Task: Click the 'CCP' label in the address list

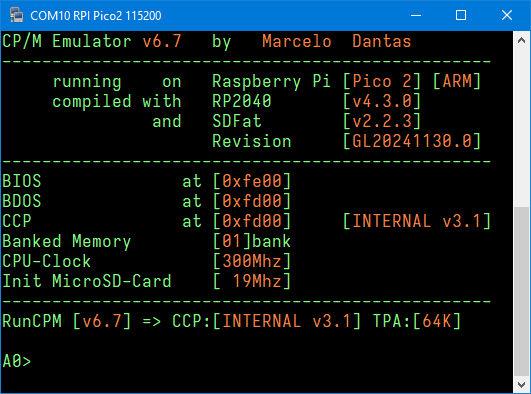Action: click(17, 221)
